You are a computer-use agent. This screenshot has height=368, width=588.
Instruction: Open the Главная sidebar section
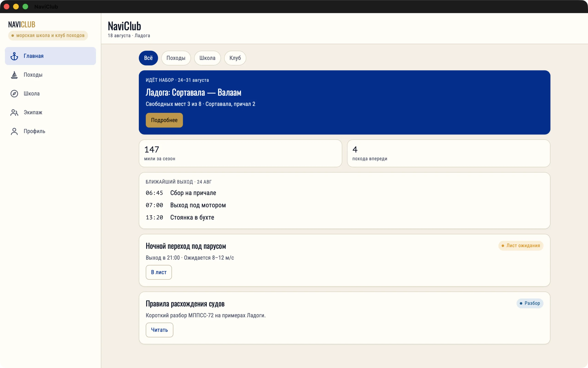coord(50,56)
